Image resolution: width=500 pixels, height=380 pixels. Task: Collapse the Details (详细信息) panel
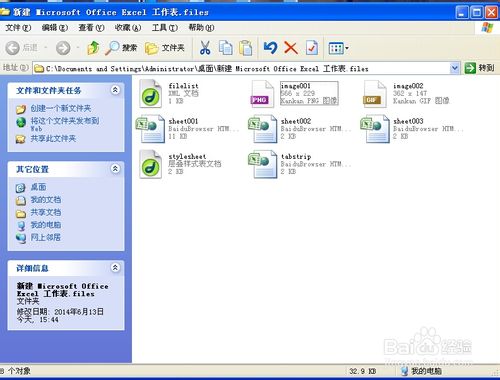point(115,268)
